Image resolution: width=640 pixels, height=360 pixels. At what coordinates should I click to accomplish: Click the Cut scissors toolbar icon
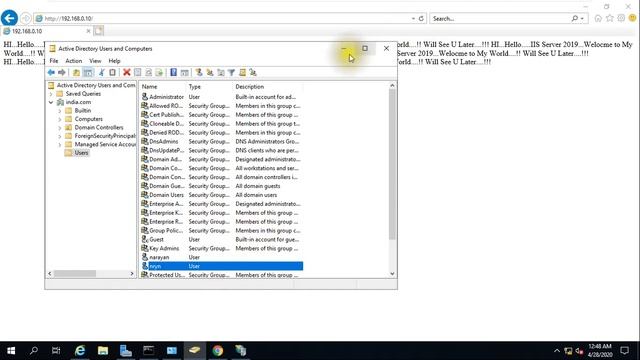102,73
